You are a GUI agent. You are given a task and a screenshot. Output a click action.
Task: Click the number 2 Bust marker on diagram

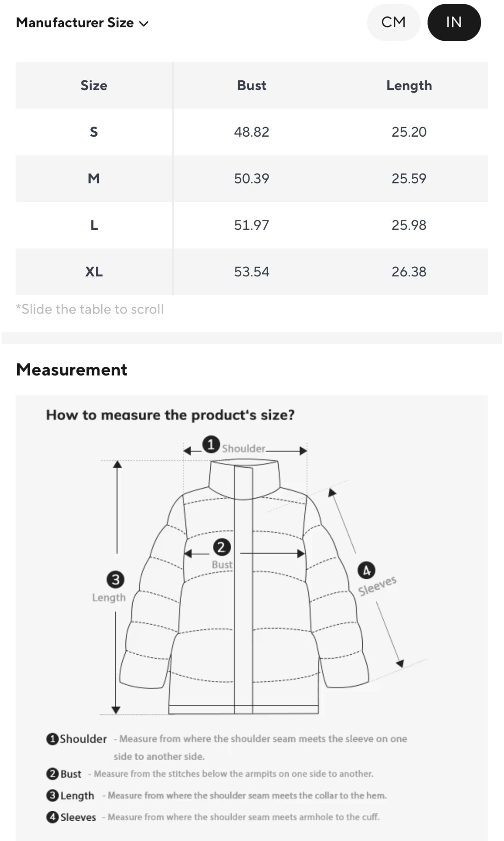[222, 547]
